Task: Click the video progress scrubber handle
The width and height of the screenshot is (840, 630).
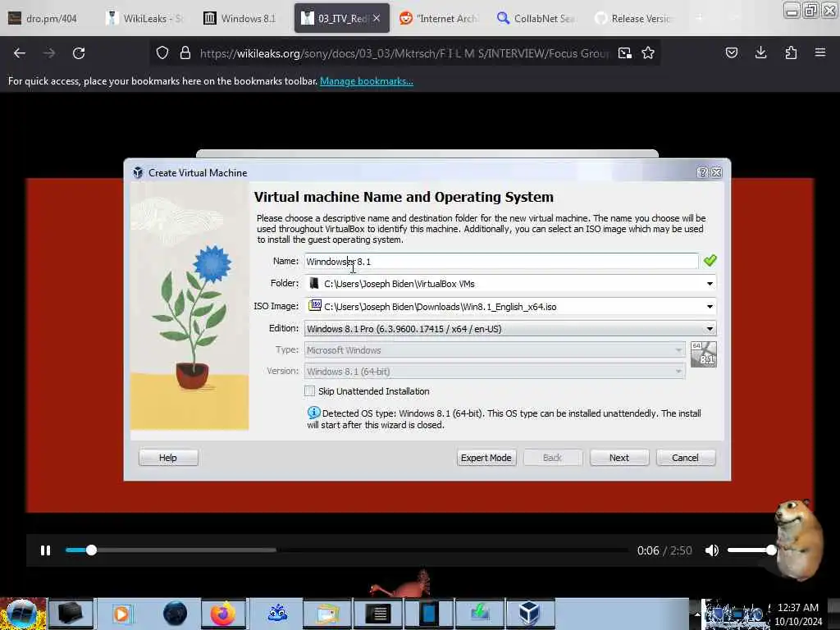Action: pos(92,550)
